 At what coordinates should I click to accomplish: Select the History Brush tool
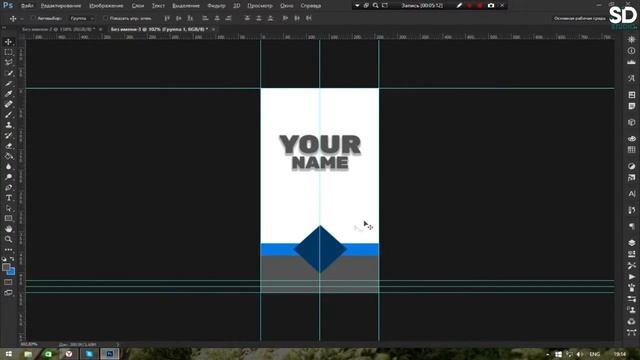pyautogui.click(x=9, y=136)
